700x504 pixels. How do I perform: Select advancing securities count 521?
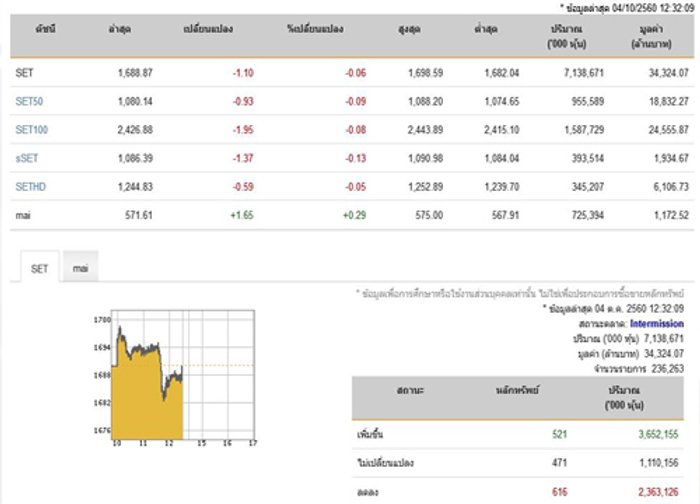(559, 434)
